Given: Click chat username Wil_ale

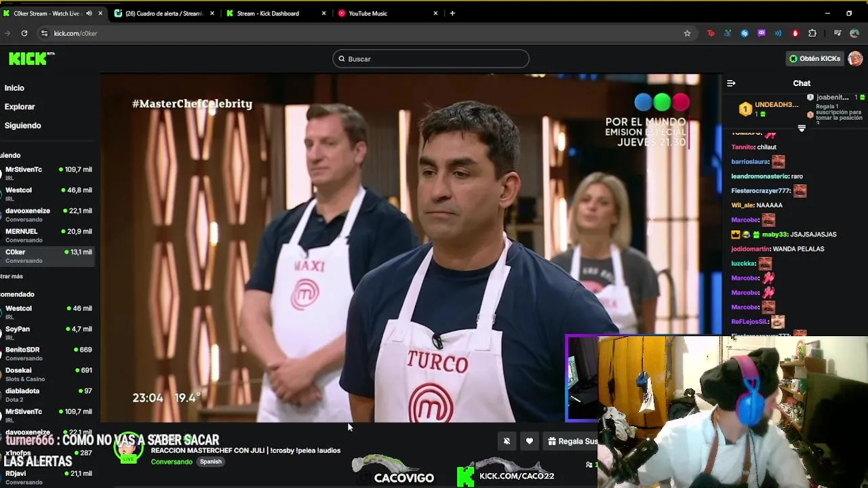Looking at the screenshot, I should 741,205.
